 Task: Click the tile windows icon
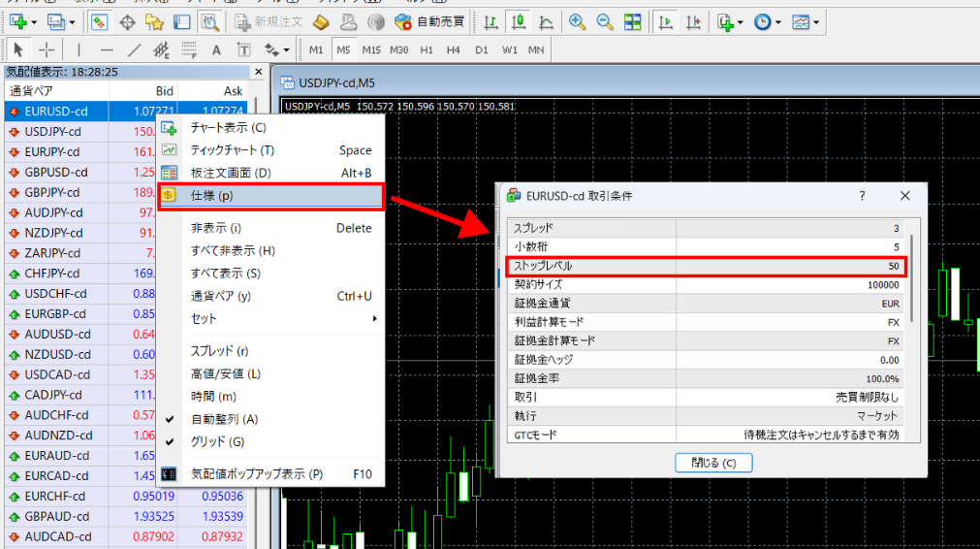tap(632, 21)
